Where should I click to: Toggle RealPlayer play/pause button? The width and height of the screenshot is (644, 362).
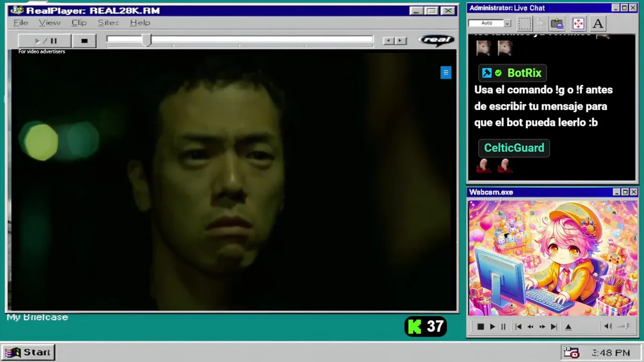click(45, 41)
